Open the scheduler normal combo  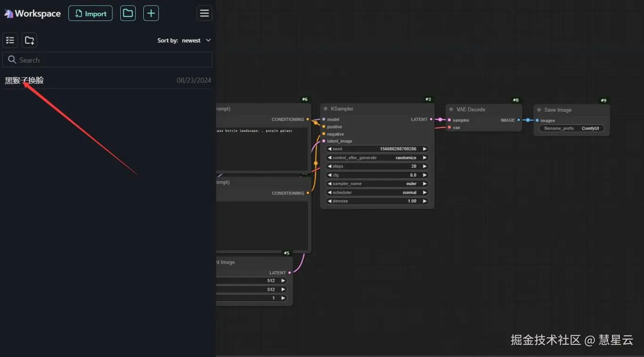tap(377, 193)
